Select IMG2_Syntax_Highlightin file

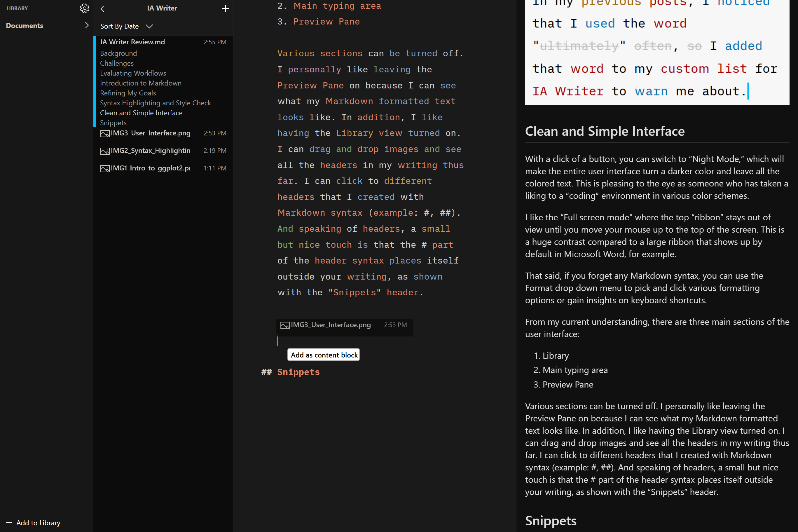tap(163, 151)
